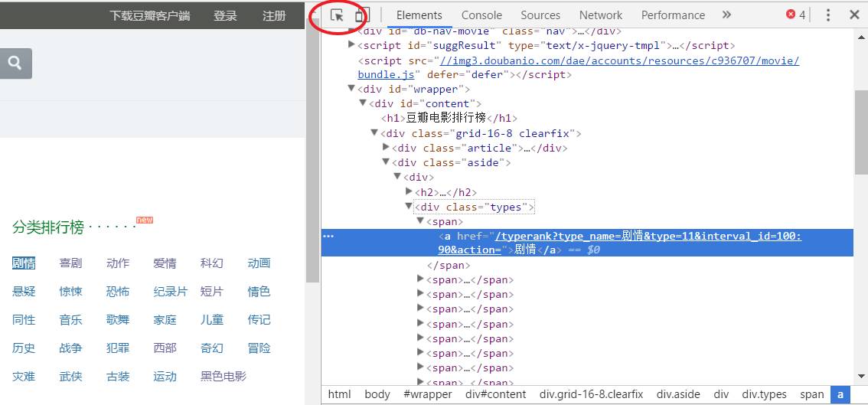This screenshot has width=868, height=405.
Task: Select the span breadcrumb
Action: click(x=812, y=394)
